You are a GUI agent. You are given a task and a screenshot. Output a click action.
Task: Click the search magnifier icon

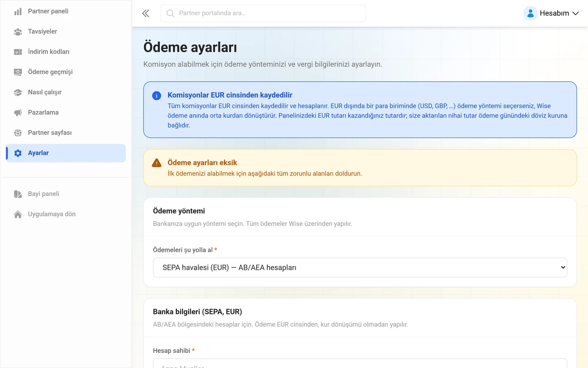coord(170,13)
